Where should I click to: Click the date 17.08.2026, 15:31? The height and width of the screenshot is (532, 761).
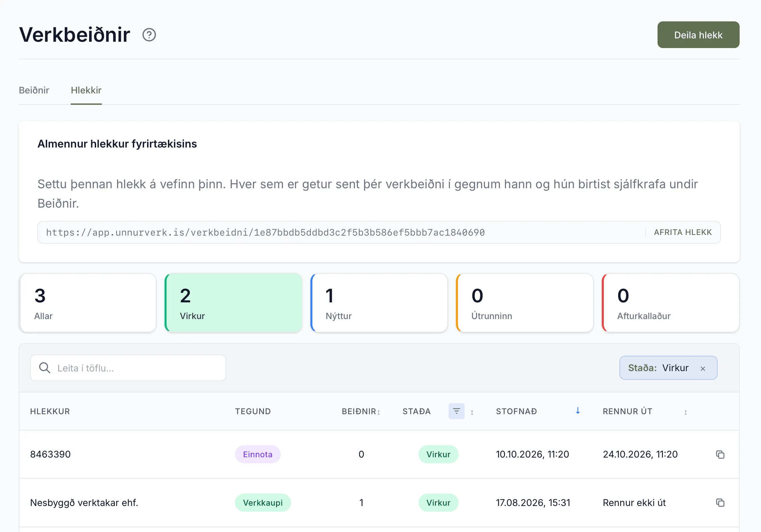tap(533, 503)
